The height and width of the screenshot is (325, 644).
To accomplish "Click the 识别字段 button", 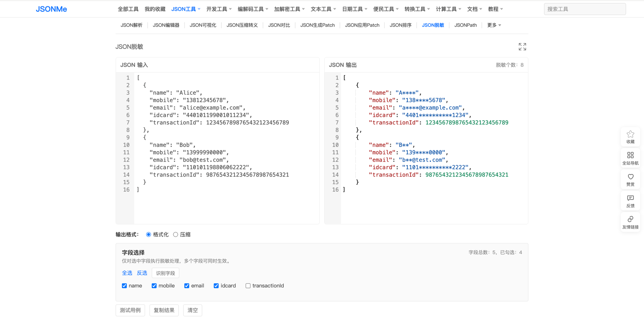I will point(165,273).
